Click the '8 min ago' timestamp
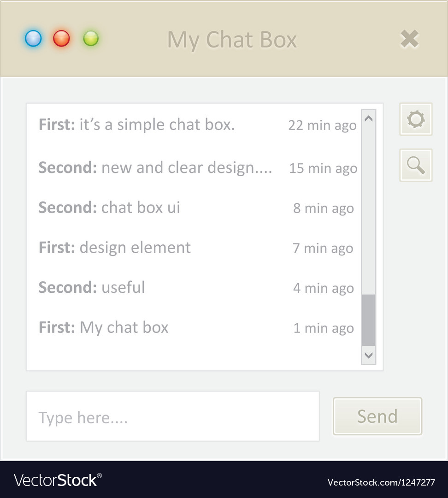The image size is (448, 498). click(323, 209)
